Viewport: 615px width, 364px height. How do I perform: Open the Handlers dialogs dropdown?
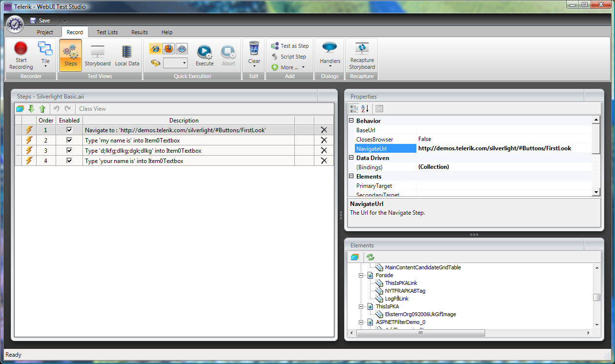click(330, 56)
